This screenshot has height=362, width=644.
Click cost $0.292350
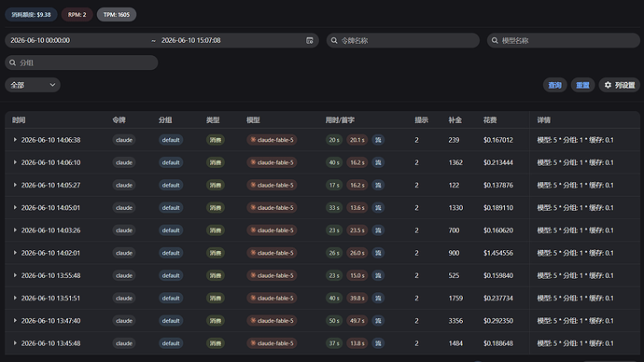[498, 321]
